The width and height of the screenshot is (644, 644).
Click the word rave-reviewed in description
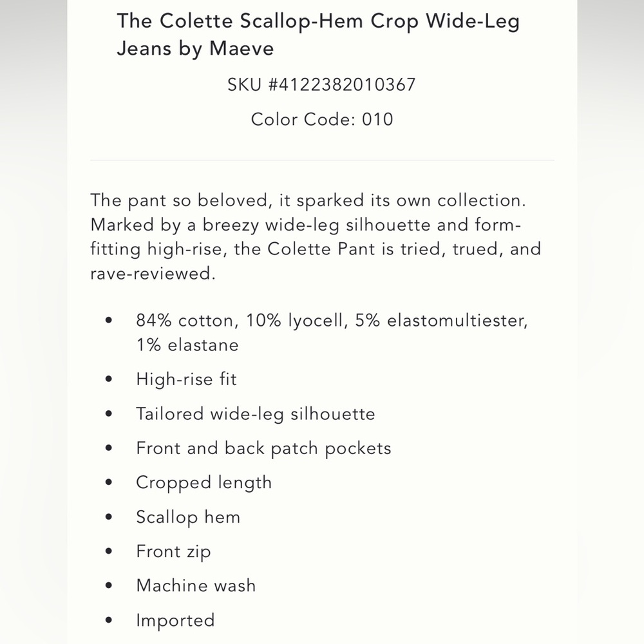click(x=153, y=274)
